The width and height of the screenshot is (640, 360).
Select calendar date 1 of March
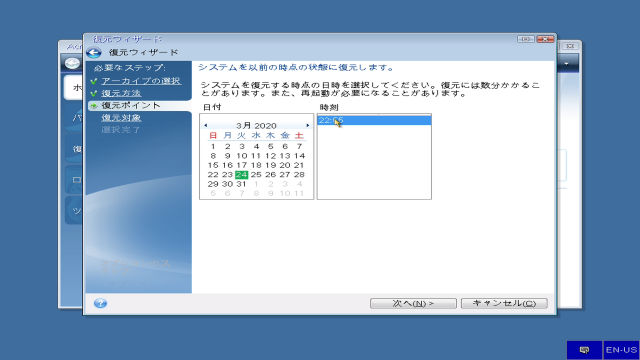[x=213, y=146]
